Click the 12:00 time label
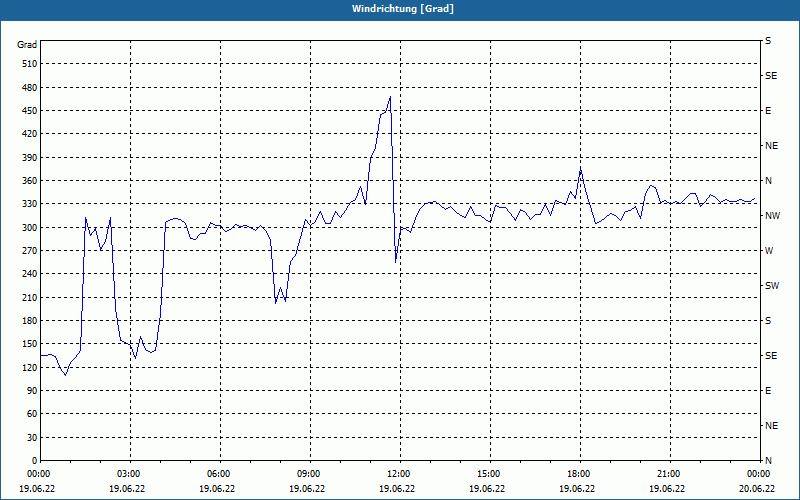The width and height of the screenshot is (800, 500). [x=399, y=474]
